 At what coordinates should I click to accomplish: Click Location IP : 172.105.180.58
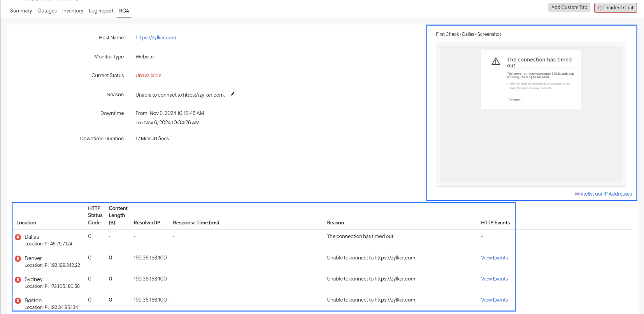[x=52, y=286]
